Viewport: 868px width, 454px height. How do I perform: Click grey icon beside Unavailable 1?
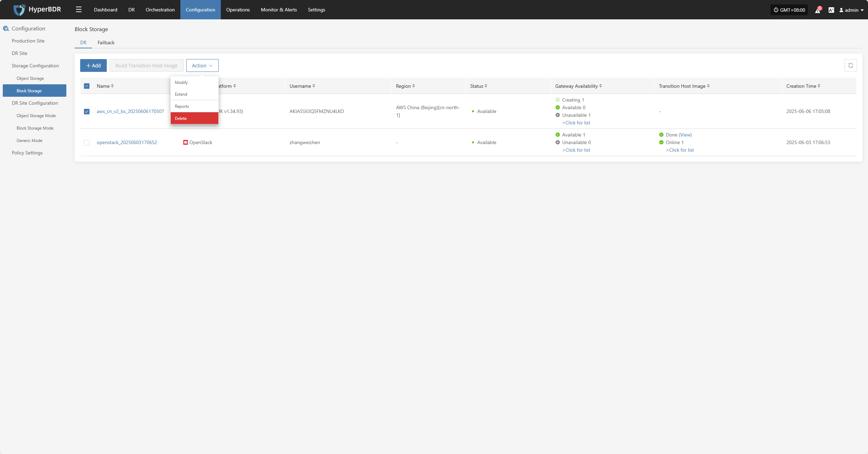click(x=558, y=115)
